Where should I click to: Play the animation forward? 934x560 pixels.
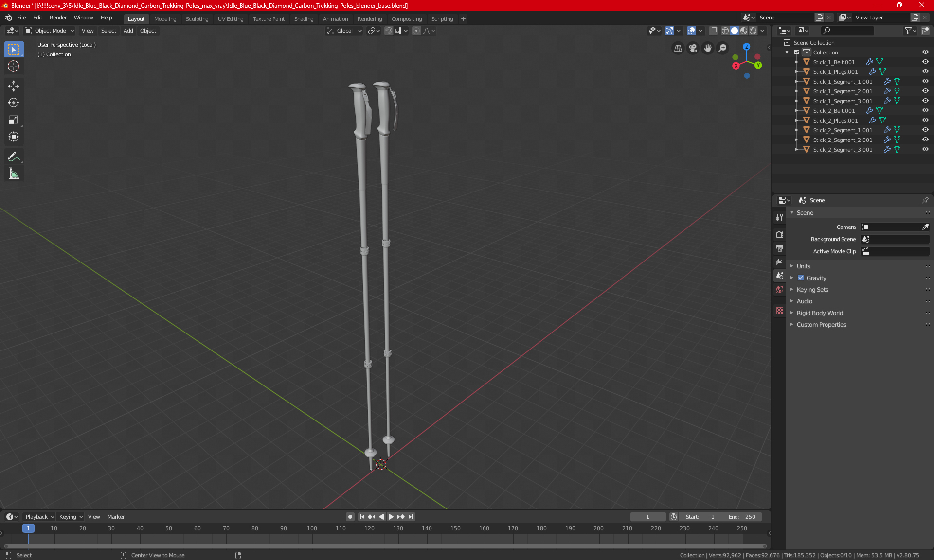pos(391,517)
